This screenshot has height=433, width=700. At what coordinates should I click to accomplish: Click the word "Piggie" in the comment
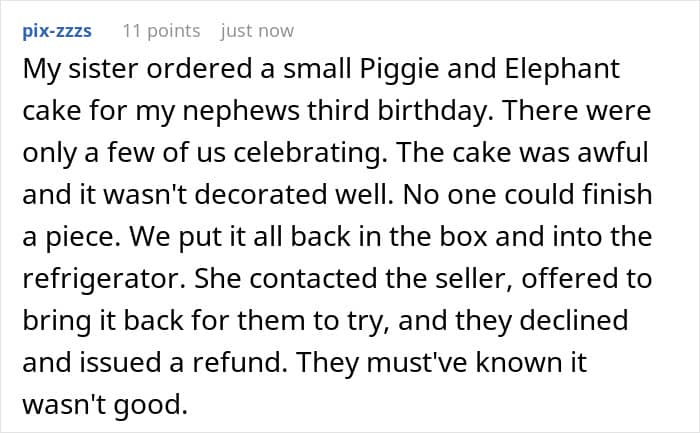399,70
